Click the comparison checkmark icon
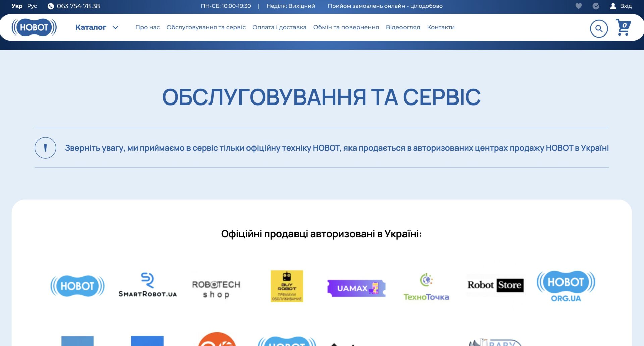 click(596, 6)
